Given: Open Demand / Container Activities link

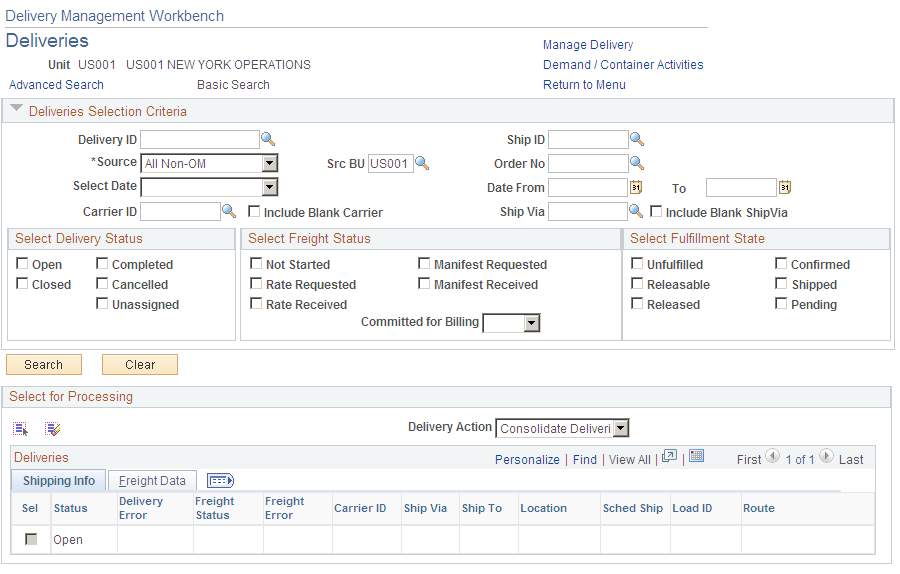Looking at the screenshot, I should (623, 65).
